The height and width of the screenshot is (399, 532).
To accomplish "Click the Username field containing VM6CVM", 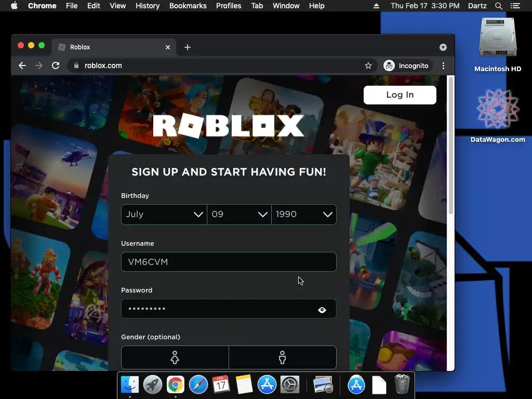I will point(229,262).
